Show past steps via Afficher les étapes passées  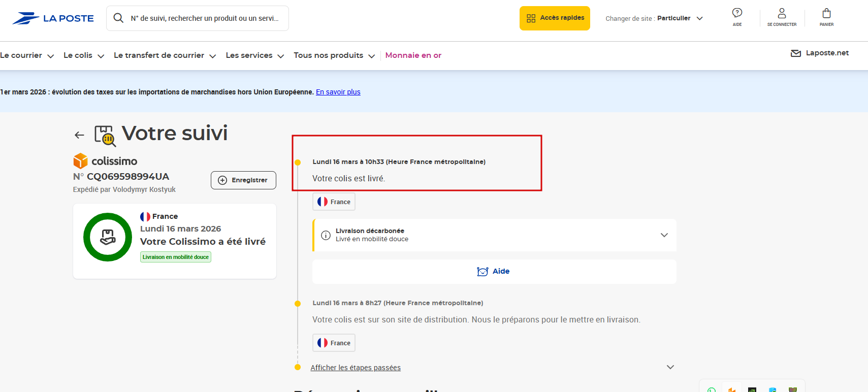(356, 368)
